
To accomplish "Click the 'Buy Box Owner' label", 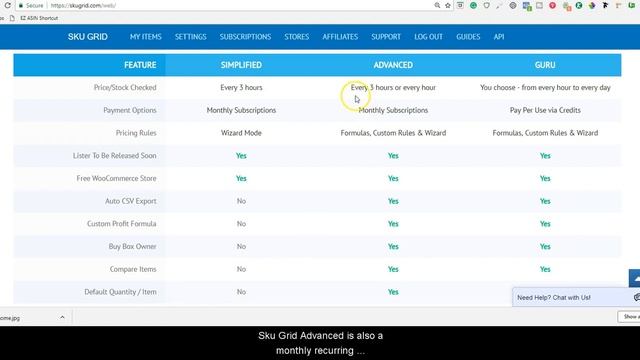I will 132,247.
